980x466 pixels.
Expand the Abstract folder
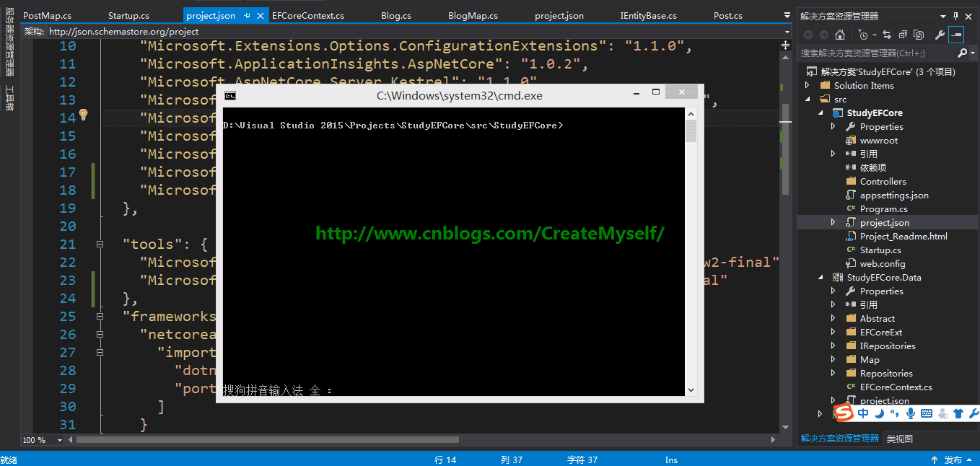click(x=834, y=318)
